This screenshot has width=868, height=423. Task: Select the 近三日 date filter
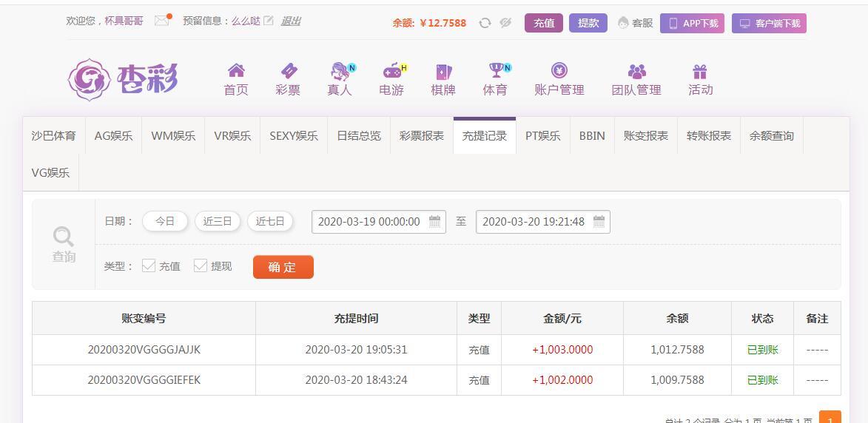click(218, 221)
